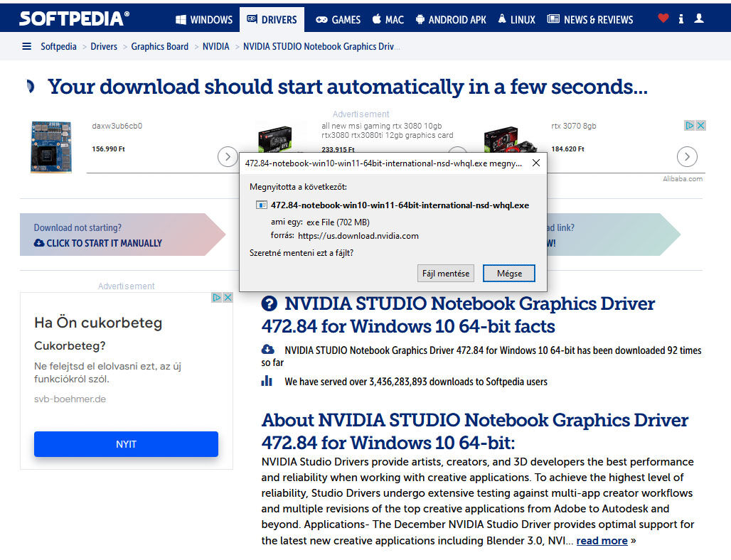Open the Drivers section tab

click(x=272, y=20)
